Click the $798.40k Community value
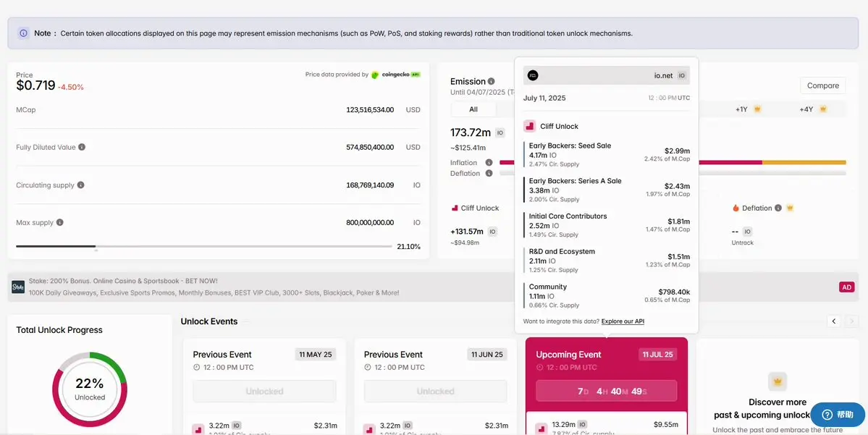Image resolution: width=868 pixels, height=435 pixels. (674, 292)
